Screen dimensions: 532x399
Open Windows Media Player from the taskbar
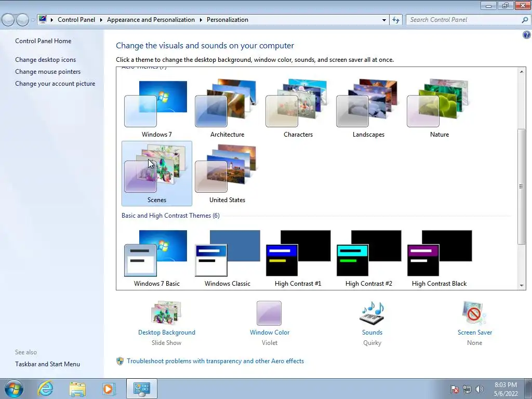(x=109, y=389)
